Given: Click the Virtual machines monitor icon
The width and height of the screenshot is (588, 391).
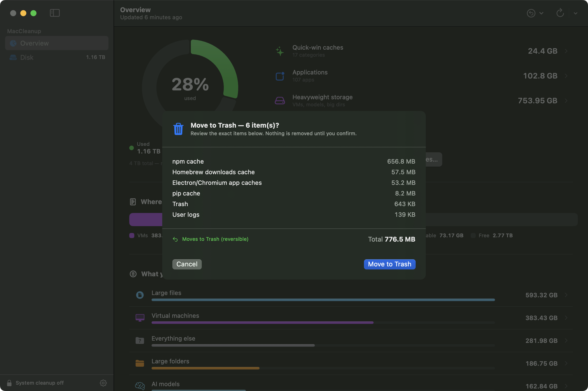Looking at the screenshot, I should pyautogui.click(x=140, y=318).
